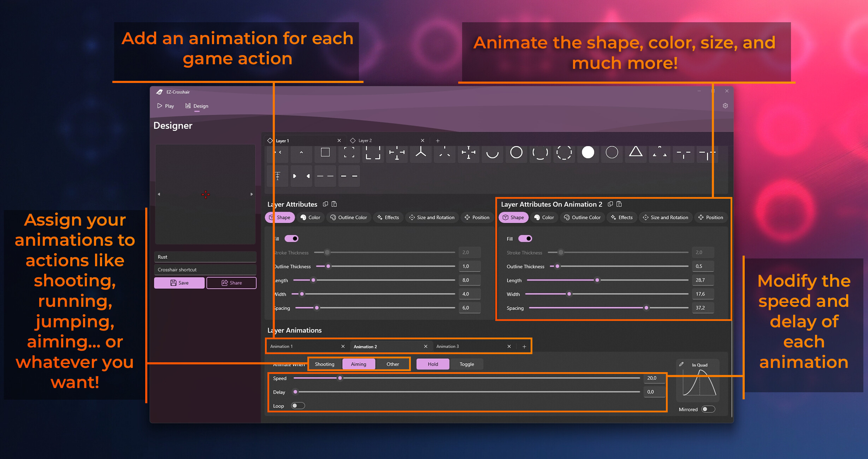The width and height of the screenshot is (868, 459).
Task: Paste attributes in the Animation 2 panel
Action: [619, 204]
